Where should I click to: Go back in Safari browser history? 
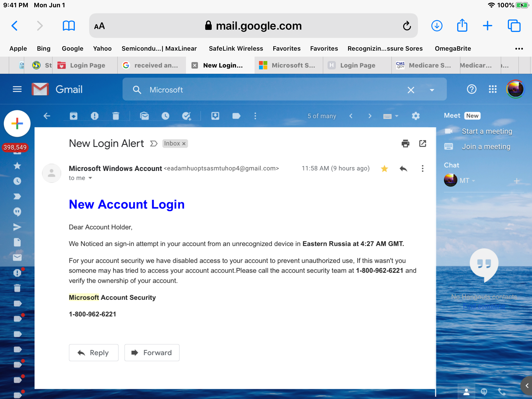click(x=15, y=26)
